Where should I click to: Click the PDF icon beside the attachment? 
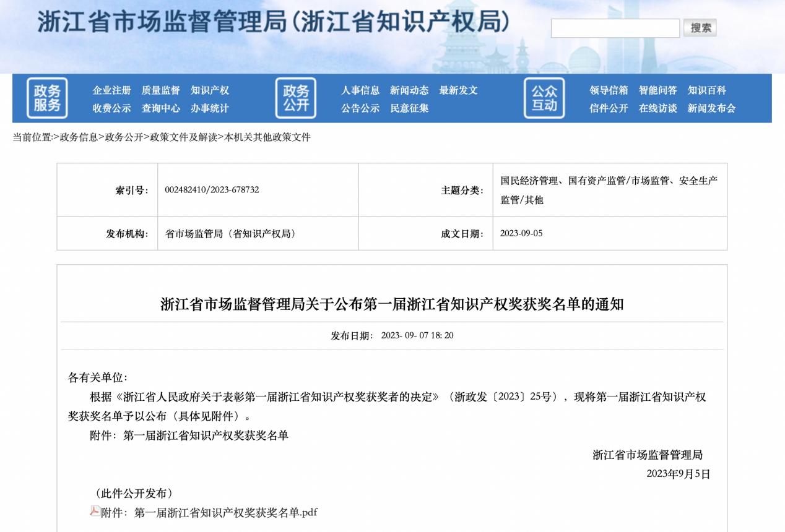[x=95, y=511]
